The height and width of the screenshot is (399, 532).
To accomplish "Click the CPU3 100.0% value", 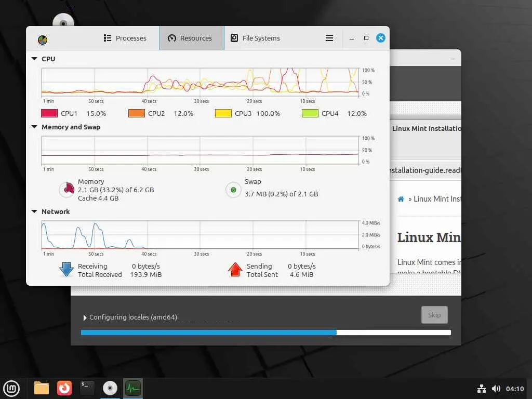I will tap(268, 114).
